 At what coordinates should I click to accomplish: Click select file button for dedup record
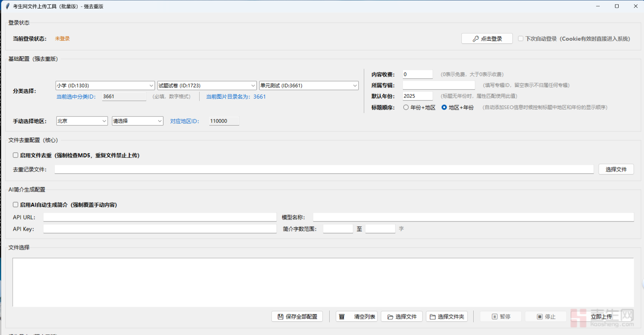pyautogui.click(x=616, y=170)
